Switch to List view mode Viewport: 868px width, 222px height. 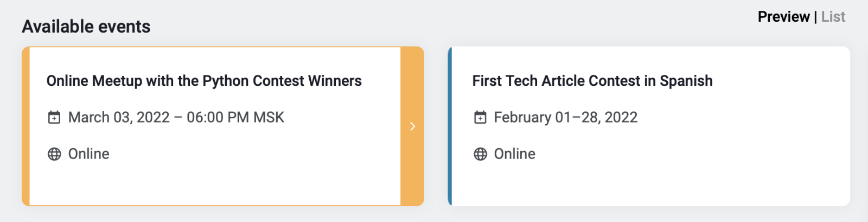point(833,17)
